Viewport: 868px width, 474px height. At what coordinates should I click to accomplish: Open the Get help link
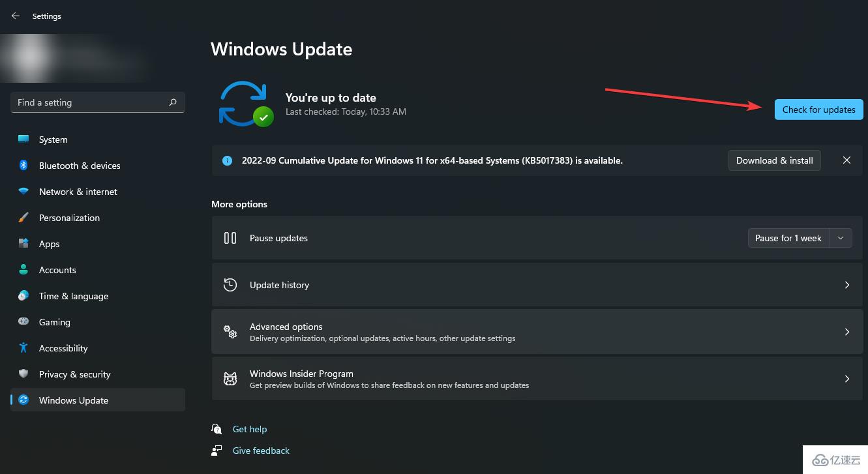(x=250, y=429)
